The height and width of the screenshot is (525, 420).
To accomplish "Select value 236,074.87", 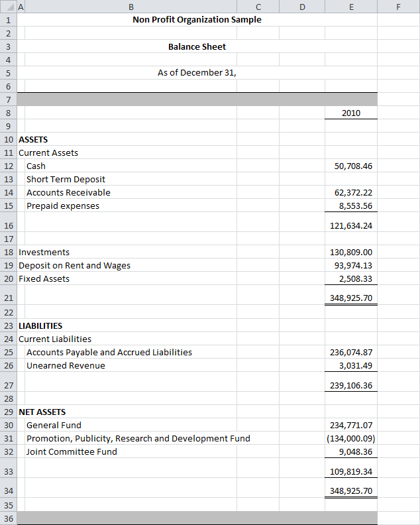I will point(351,352).
